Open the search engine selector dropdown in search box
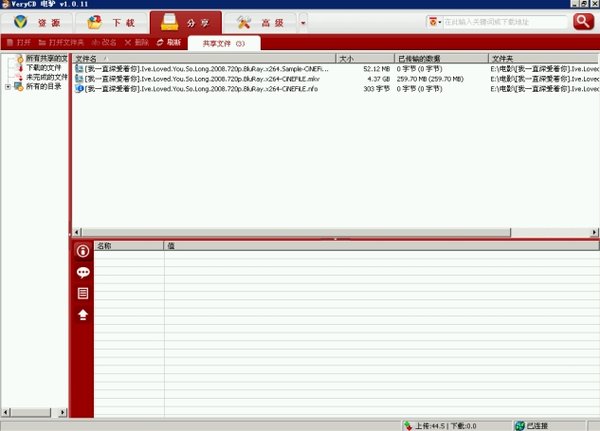Screen dimensions: 600x431 435,22
